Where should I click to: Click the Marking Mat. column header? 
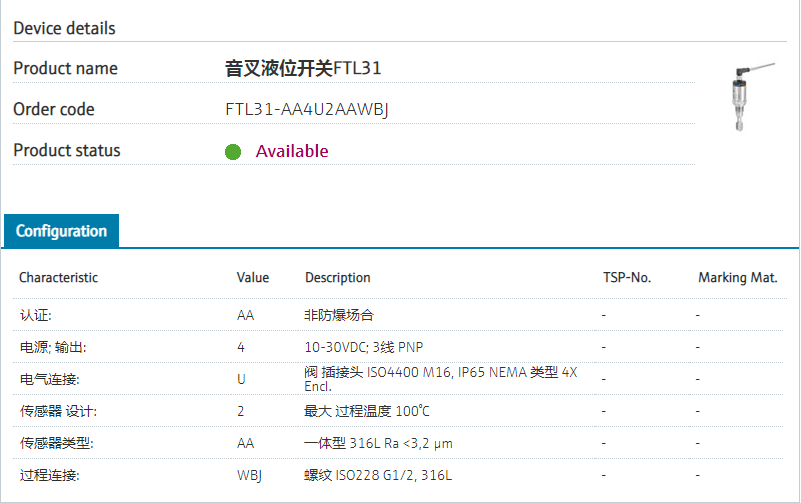click(x=737, y=277)
